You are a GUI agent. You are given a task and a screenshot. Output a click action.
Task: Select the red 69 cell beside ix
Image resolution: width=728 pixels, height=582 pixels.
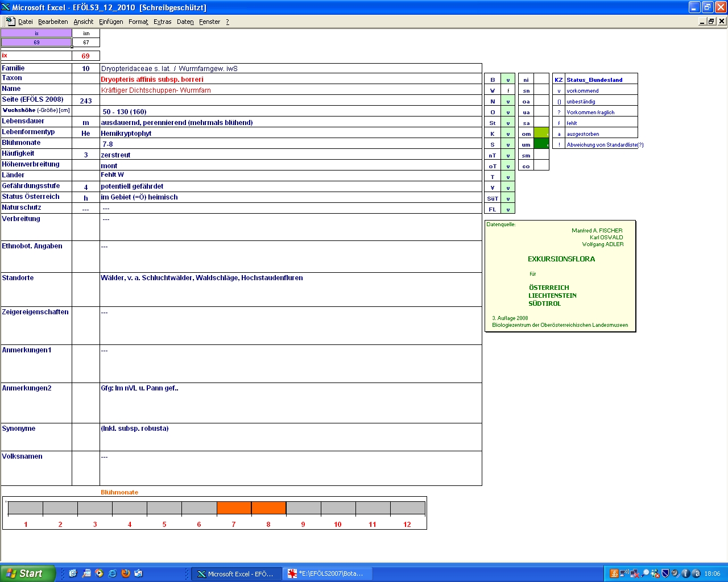pos(86,56)
